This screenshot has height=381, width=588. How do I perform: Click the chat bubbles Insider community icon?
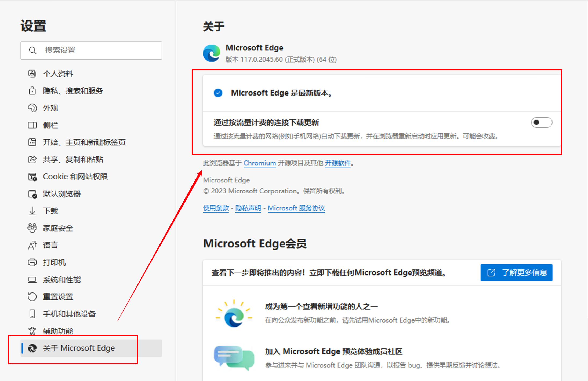(234, 358)
